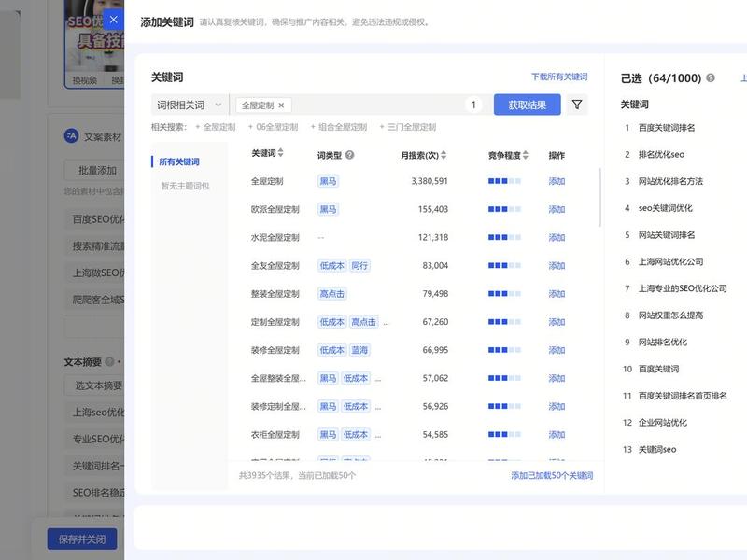The image size is (747, 560).
Task: Select selected keyword 上海网站优化公司
Action: pos(670,261)
